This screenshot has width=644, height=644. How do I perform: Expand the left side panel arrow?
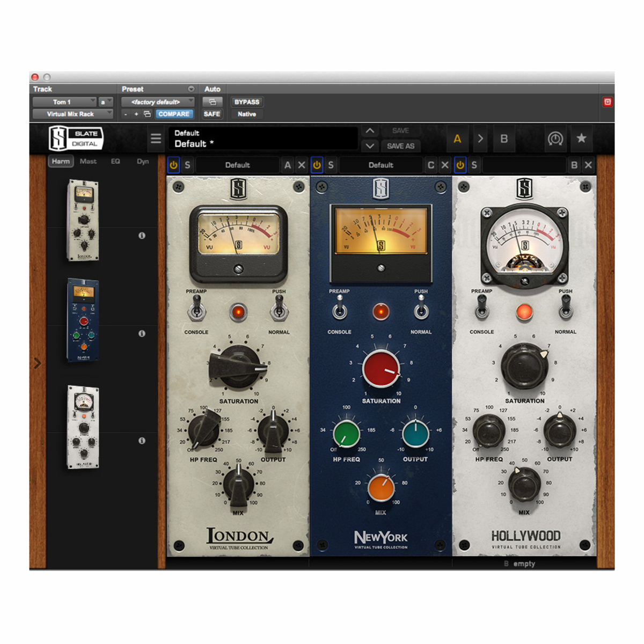(38, 363)
